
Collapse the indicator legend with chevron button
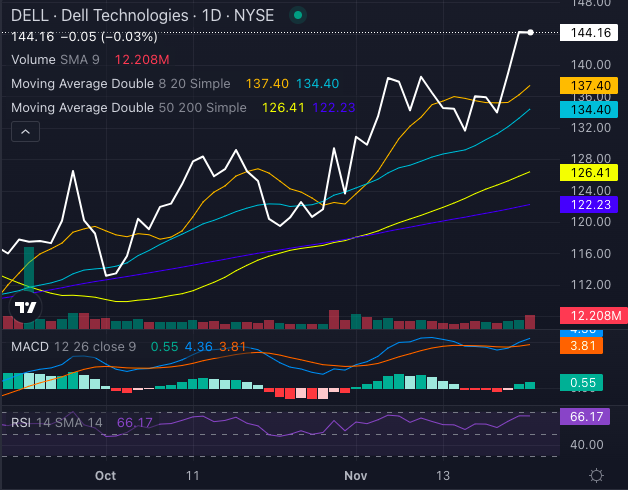[25, 131]
